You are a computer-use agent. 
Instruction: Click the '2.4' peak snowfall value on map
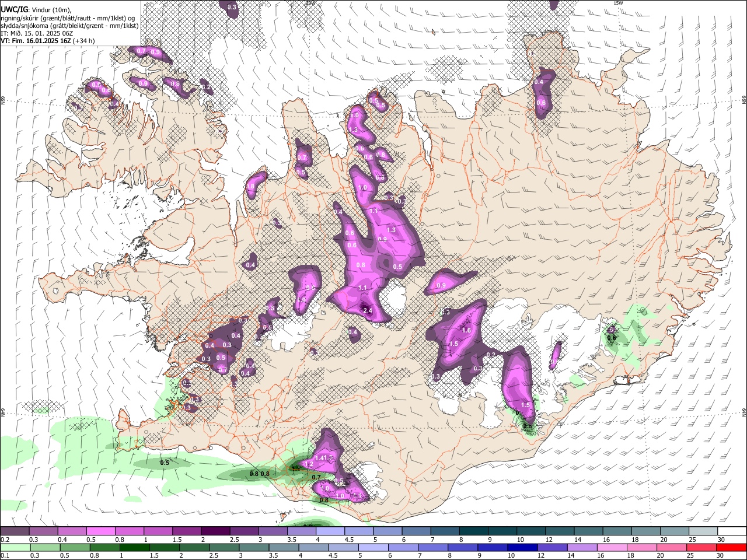click(368, 310)
